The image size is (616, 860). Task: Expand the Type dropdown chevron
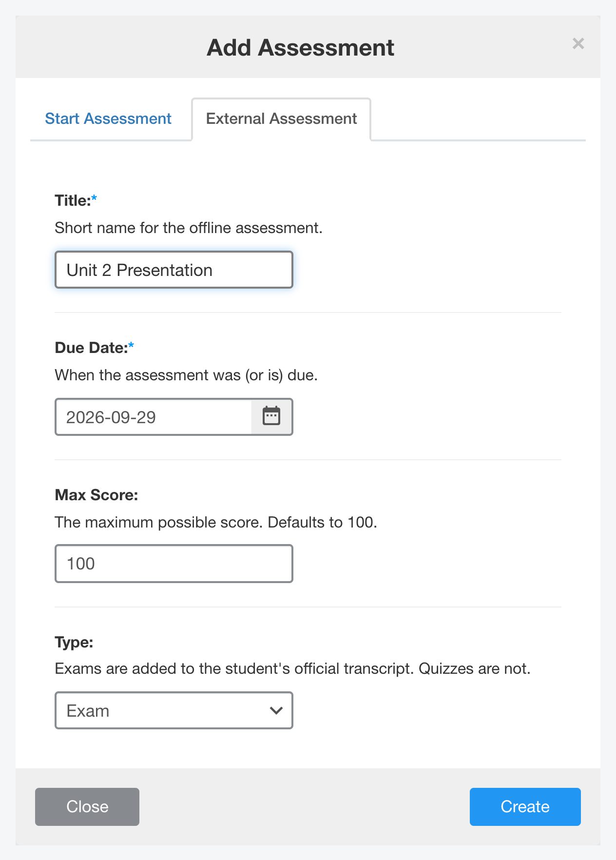[x=276, y=710]
